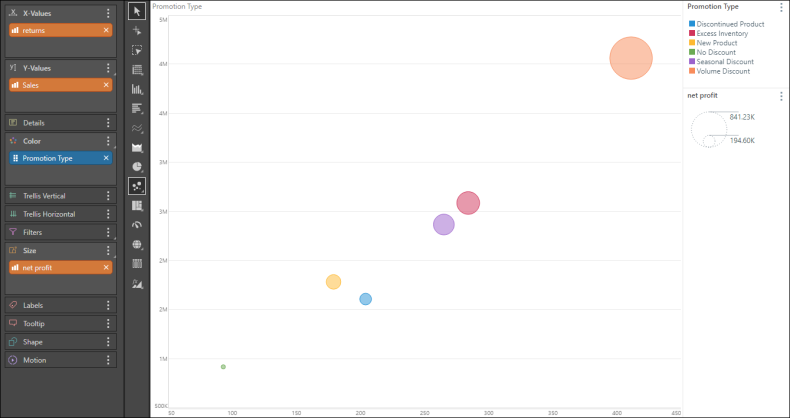This screenshot has height=418, width=790.
Task: Click Seasonal Discount purple legend swatch
Action: [x=692, y=61]
